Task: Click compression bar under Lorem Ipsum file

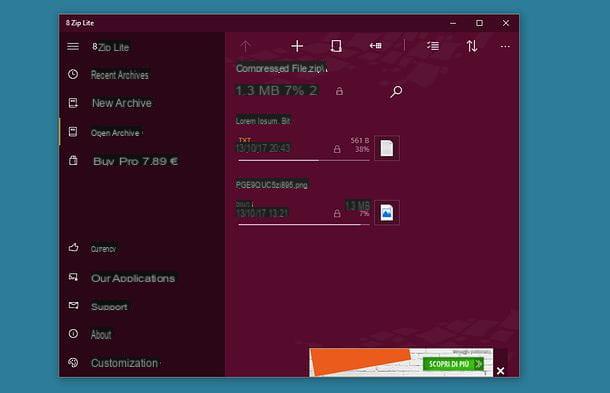Action: pyautogui.click(x=303, y=160)
